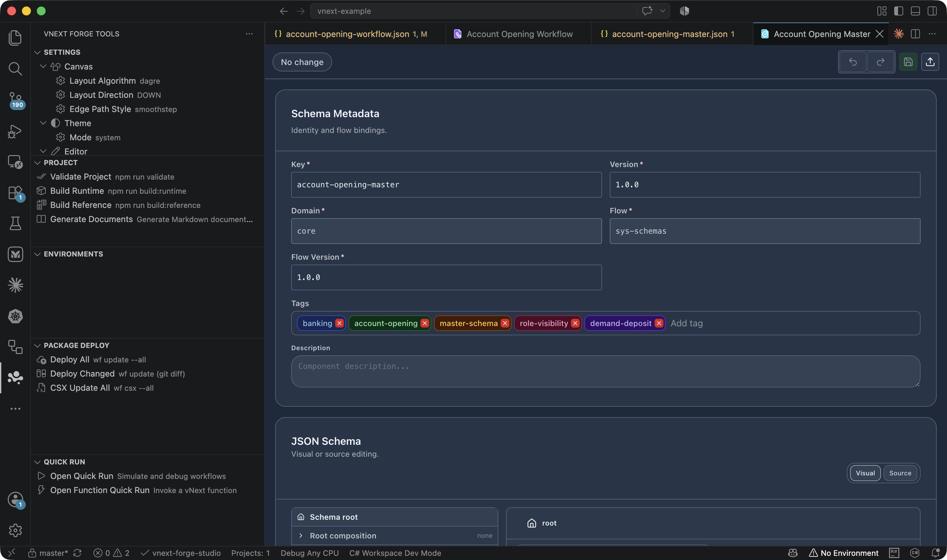Click the No change status pill
Image resolution: width=947 pixels, height=560 pixels.
click(x=302, y=62)
